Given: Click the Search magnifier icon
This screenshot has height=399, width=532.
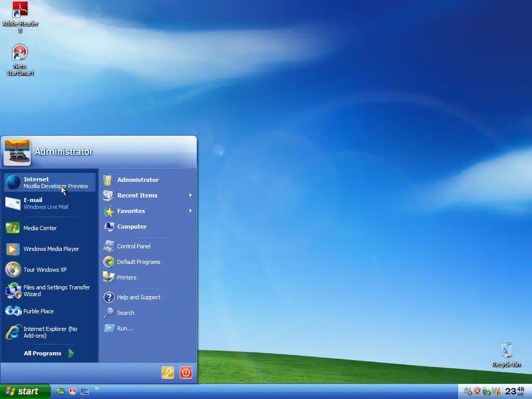Looking at the screenshot, I should point(109,313).
